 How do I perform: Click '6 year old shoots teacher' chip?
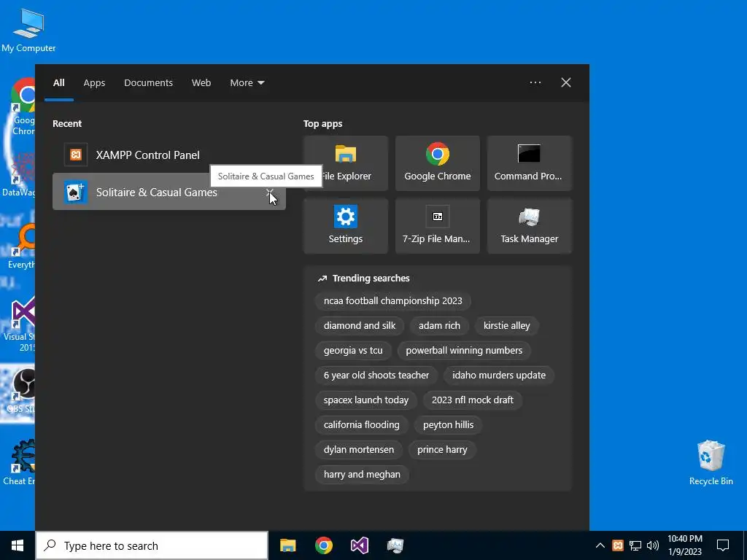(376, 376)
